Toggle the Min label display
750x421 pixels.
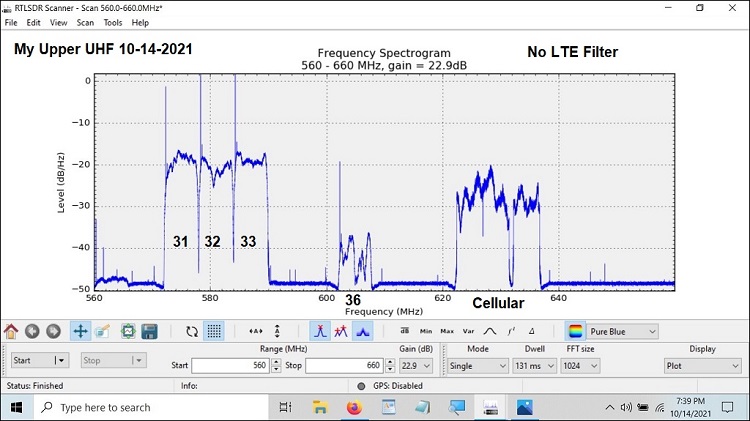pos(426,331)
